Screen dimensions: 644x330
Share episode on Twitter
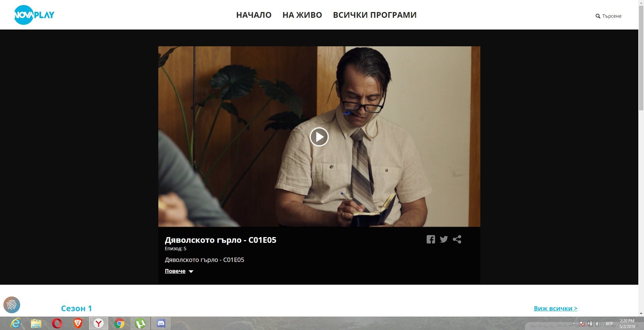pyautogui.click(x=444, y=239)
